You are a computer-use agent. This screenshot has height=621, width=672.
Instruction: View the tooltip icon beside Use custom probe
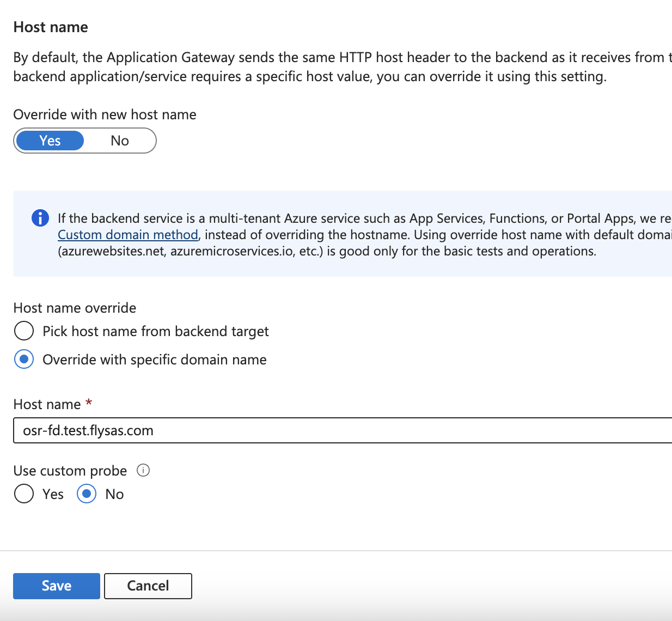tap(143, 470)
